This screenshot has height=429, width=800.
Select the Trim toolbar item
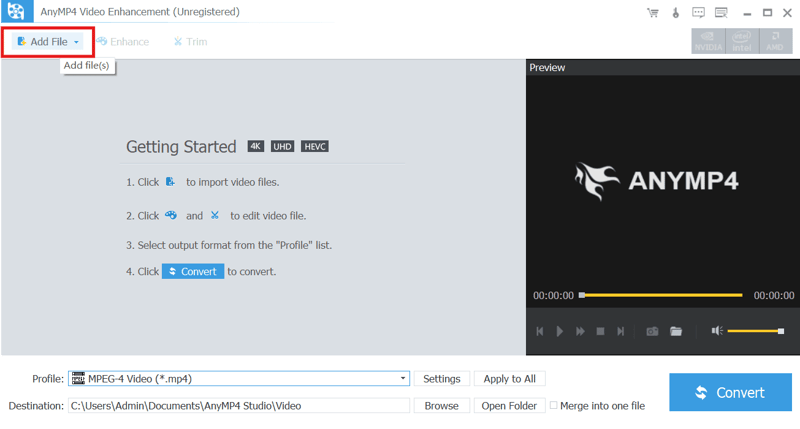[x=190, y=42]
